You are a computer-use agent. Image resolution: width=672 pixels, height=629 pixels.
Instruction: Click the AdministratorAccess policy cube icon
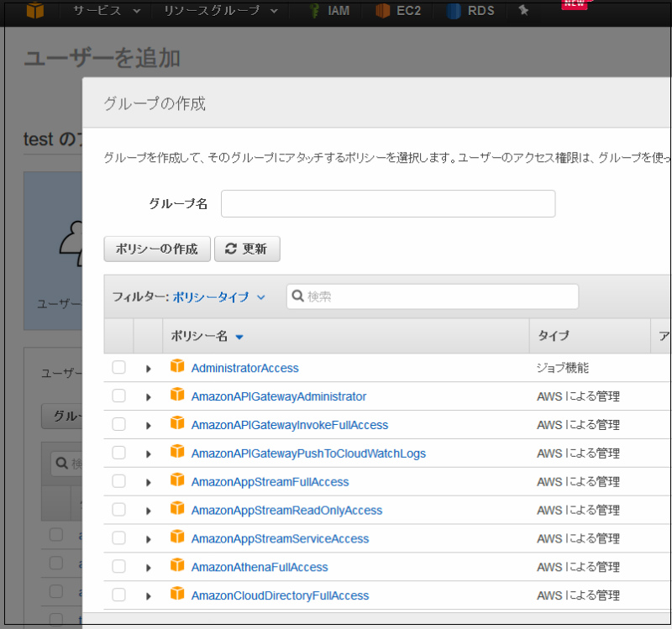[x=177, y=367]
